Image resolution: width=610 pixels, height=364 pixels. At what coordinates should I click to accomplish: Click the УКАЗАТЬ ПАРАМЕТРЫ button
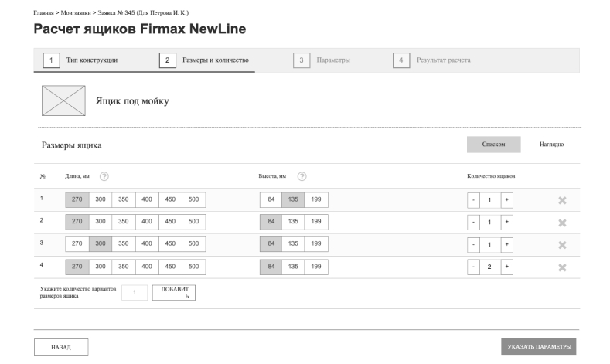click(539, 347)
